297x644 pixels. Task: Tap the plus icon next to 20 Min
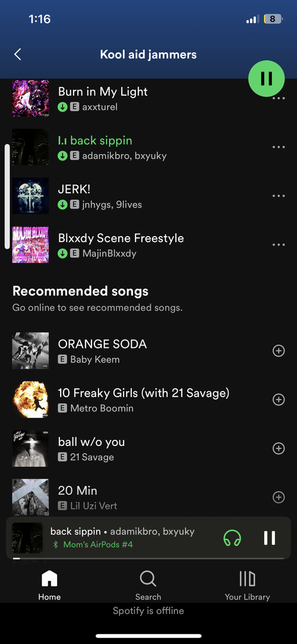[x=279, y=497]
